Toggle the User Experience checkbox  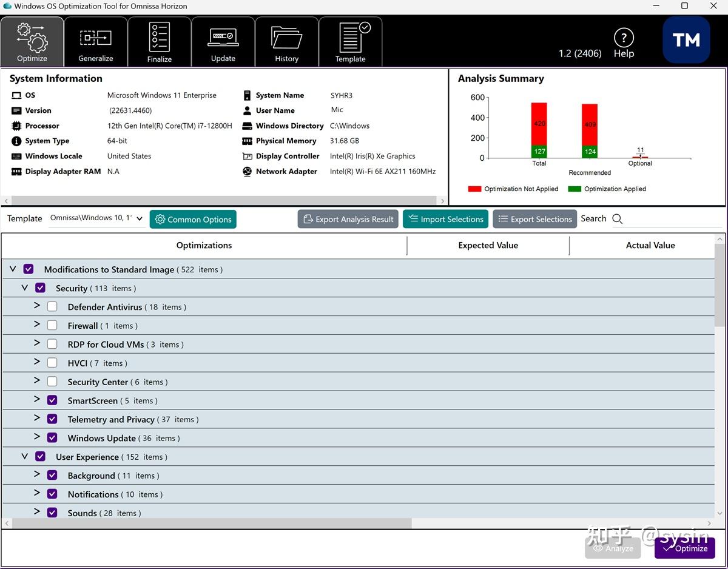click(x=40, y=456)
